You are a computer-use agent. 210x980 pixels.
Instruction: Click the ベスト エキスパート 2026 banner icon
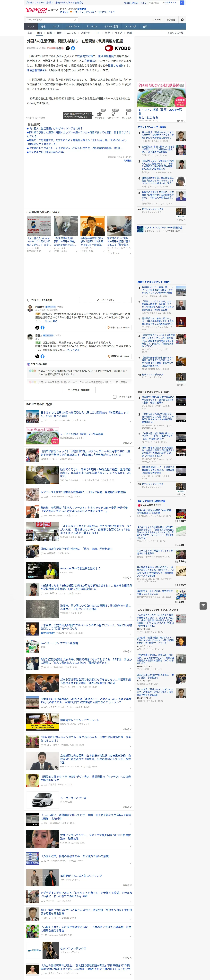click(x=140, y=229)
